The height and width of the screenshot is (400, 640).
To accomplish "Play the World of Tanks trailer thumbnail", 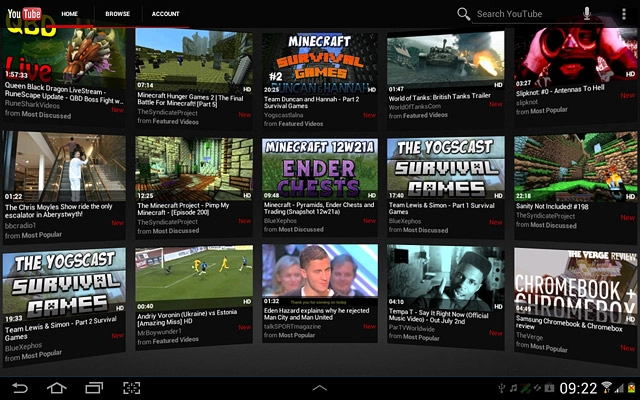I will pyautogui.click(x=446, y=62).
